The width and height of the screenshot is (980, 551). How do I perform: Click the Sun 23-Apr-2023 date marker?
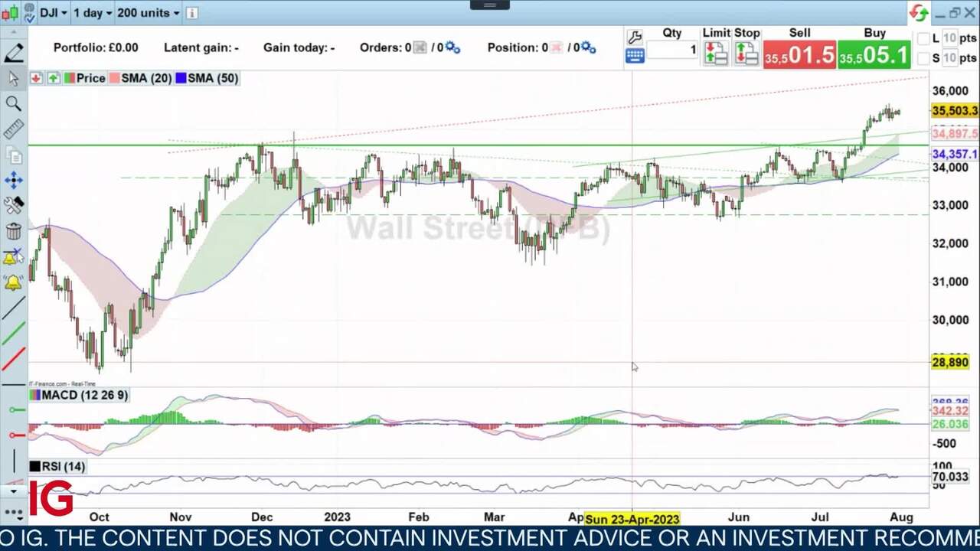tap(632, 520)
